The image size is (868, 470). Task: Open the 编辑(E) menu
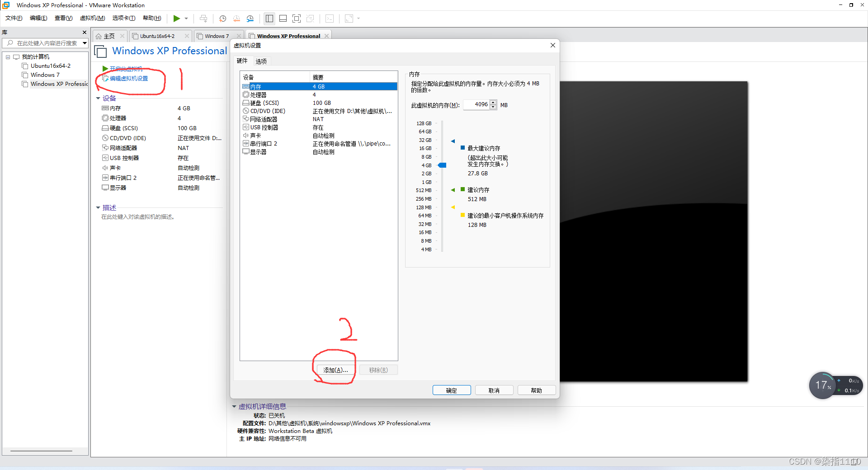(x=38, y=18)
